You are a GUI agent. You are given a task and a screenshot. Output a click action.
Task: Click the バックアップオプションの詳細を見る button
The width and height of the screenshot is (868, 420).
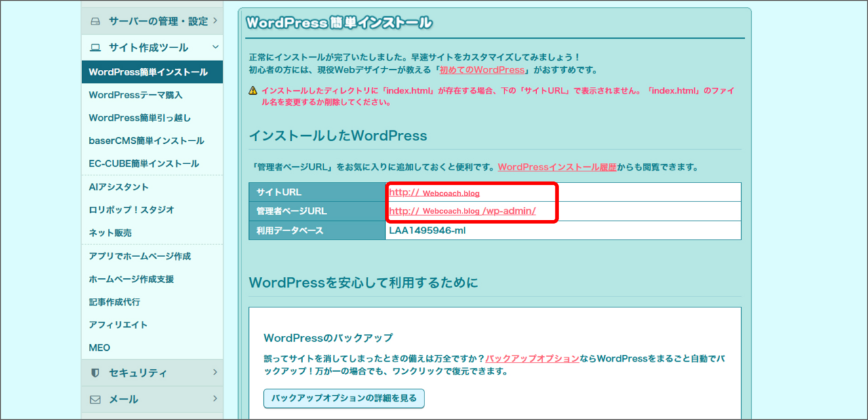pos(342,398)
